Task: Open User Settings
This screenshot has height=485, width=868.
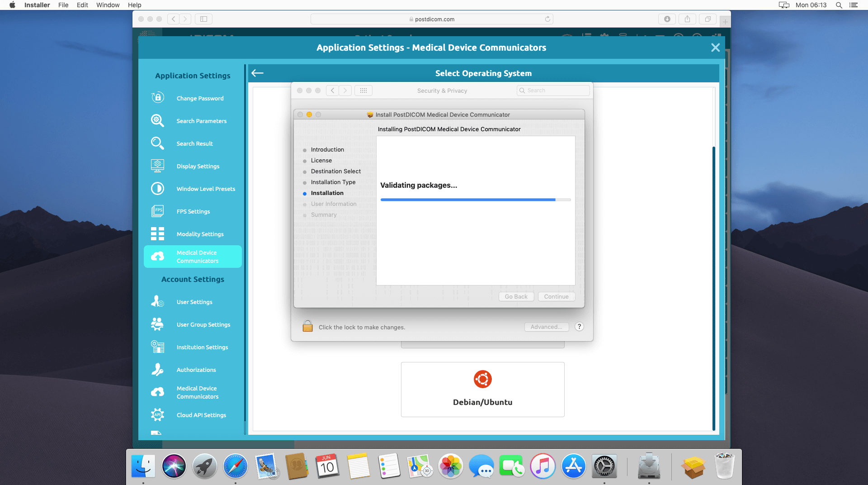Action: coord(193,302)
